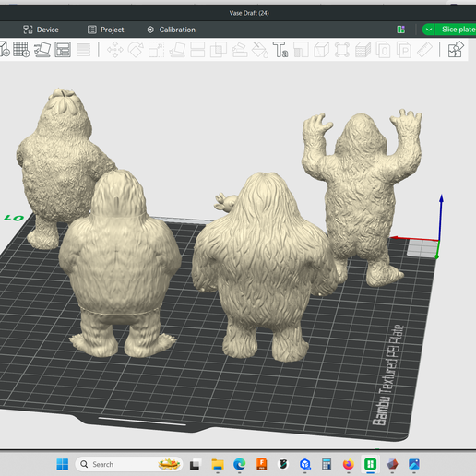Select the Rotate tool
The height and width of the screenshot is (476, 476).
click(136, 50)
